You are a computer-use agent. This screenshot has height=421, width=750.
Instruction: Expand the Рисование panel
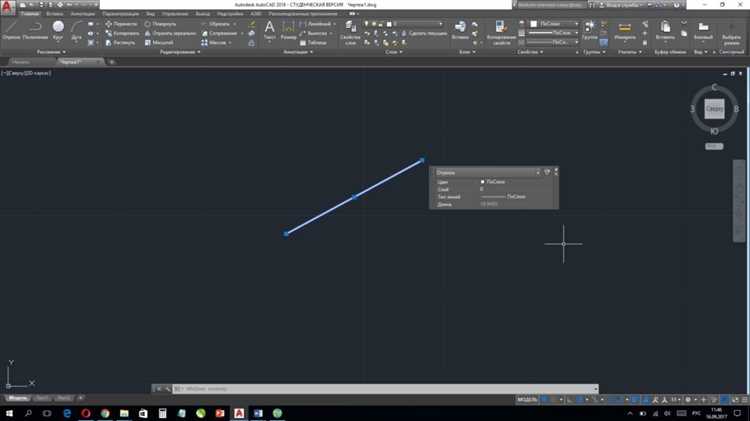51,52
